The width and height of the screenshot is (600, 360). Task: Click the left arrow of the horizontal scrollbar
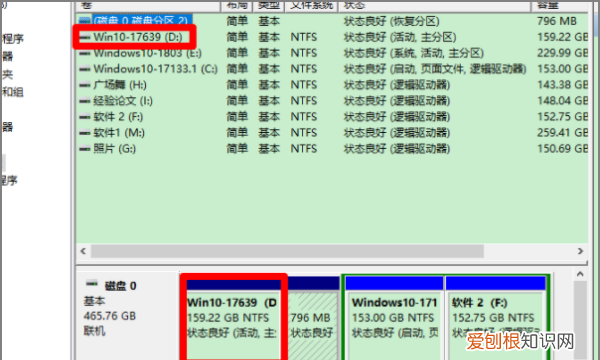[83, 251]
